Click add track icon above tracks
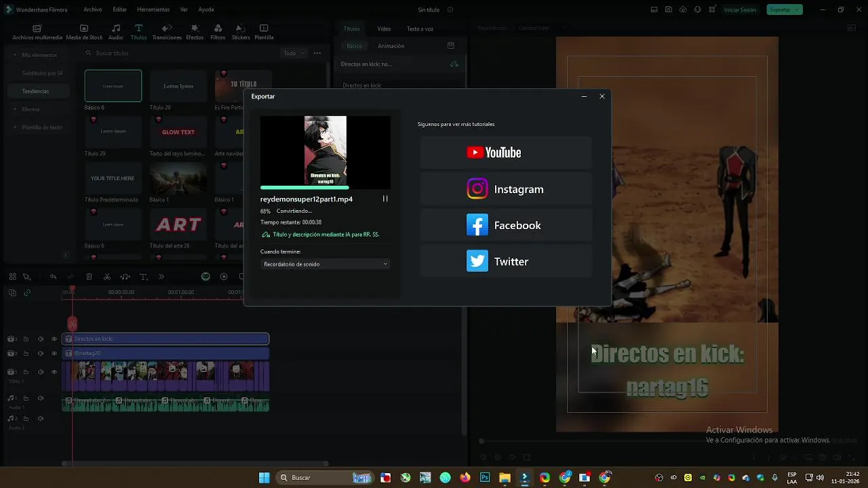This screenshot has height=488, width=868. point(12,293)
